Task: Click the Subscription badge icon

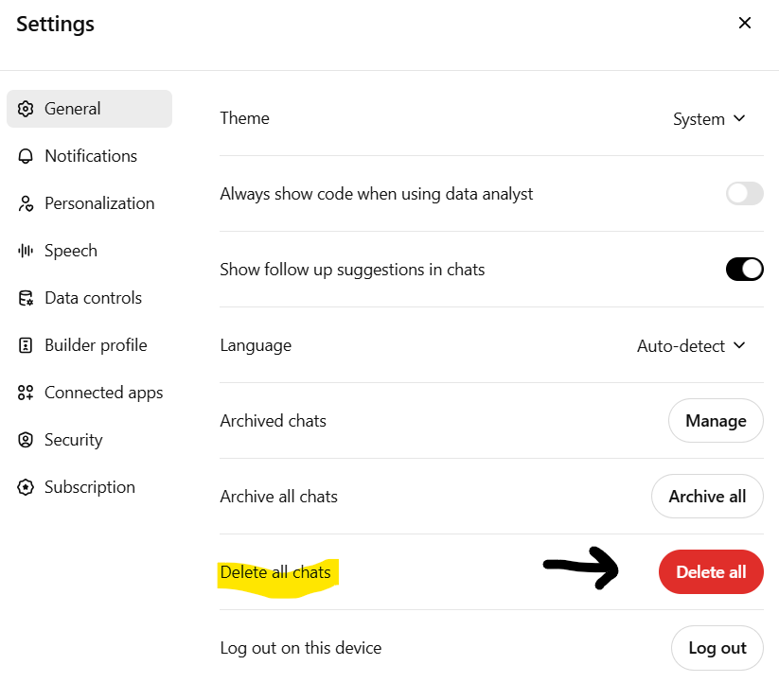Action: [x=26, y=487]
